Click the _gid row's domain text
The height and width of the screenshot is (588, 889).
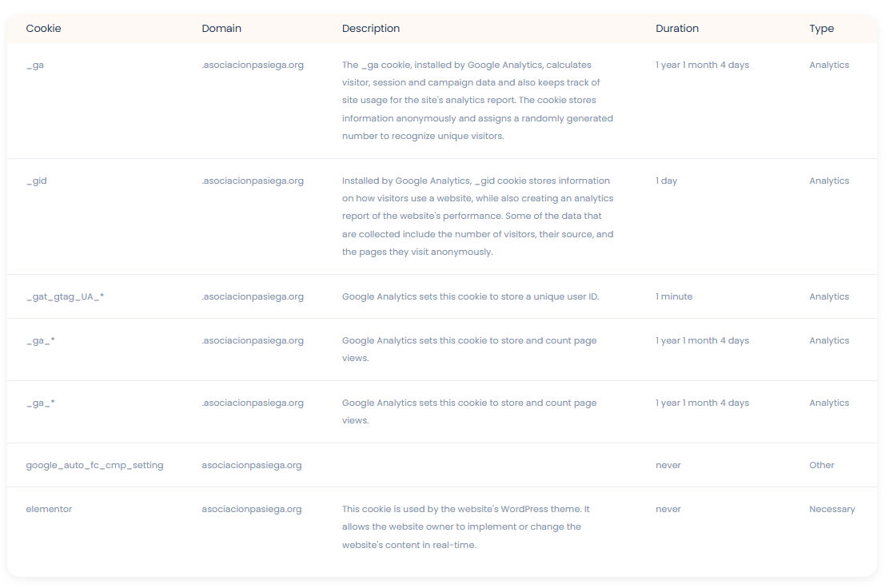tap(253, 181)
